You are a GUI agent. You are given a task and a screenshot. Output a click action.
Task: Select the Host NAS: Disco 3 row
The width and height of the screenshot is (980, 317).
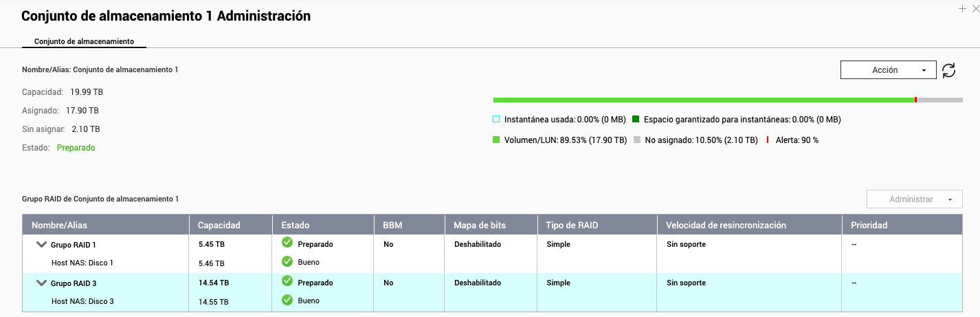[82, 301]
